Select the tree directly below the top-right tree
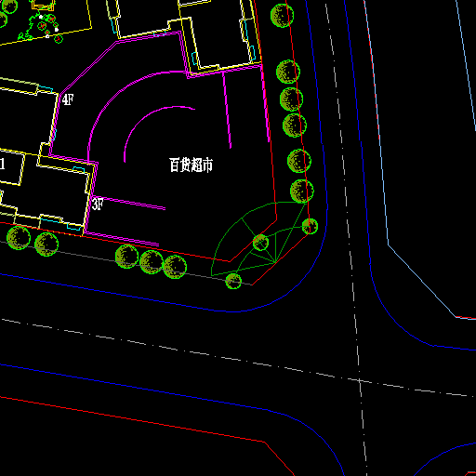 288,72
